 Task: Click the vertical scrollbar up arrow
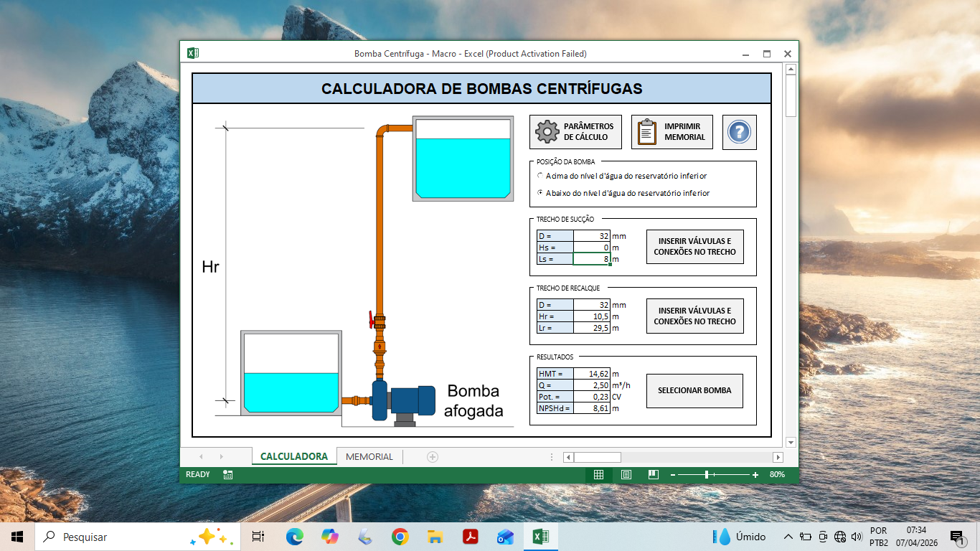(x=791, y=70)
